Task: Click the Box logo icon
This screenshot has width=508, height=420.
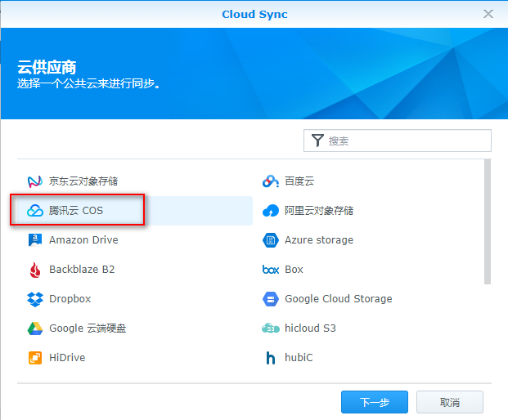Action: point(270,270)
